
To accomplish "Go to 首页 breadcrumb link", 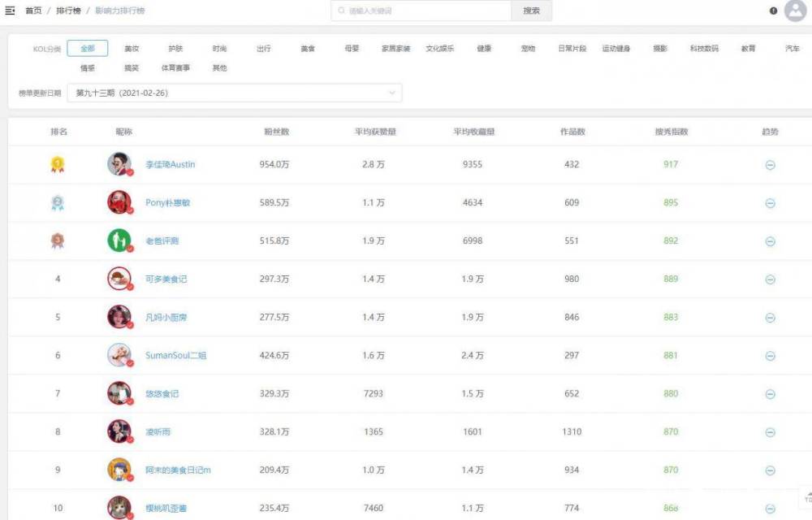I will pyautogui.click(x=33, y=11).
